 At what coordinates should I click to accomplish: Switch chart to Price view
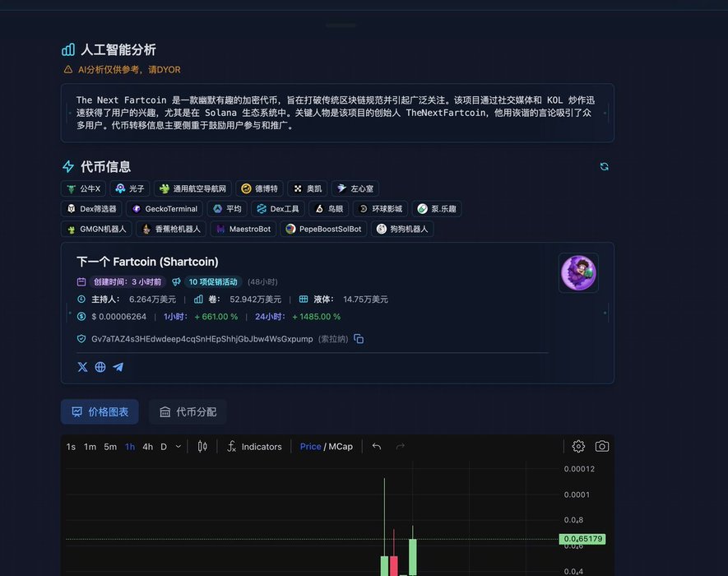click(x=310, y=447)
